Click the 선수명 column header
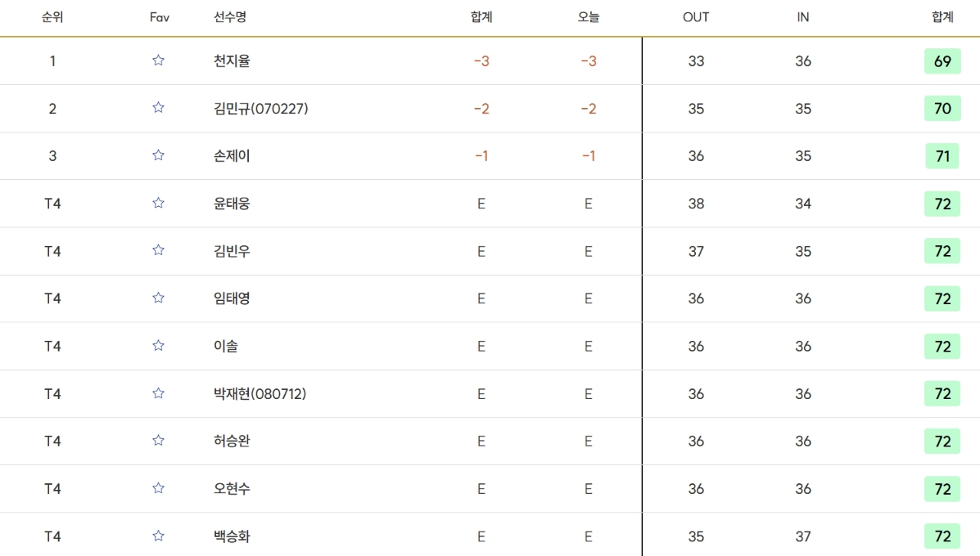Screen dimensions: 980x556 tap(230, 18)
